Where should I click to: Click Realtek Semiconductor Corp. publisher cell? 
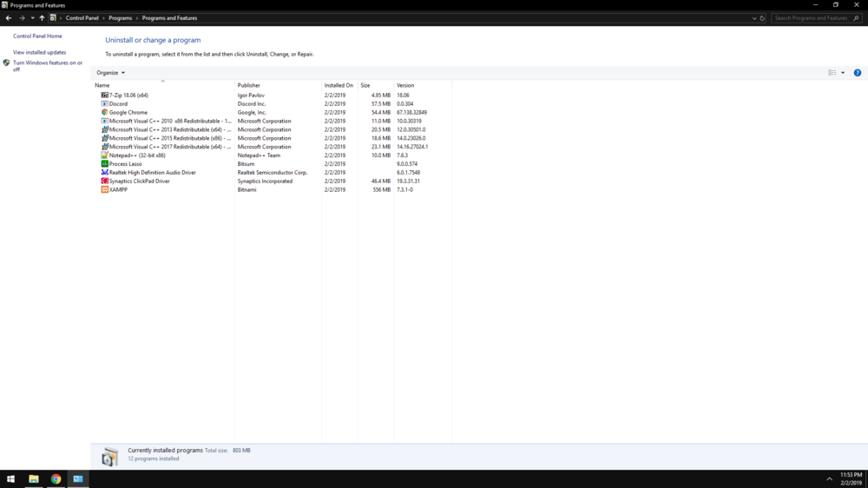(273, 173)
